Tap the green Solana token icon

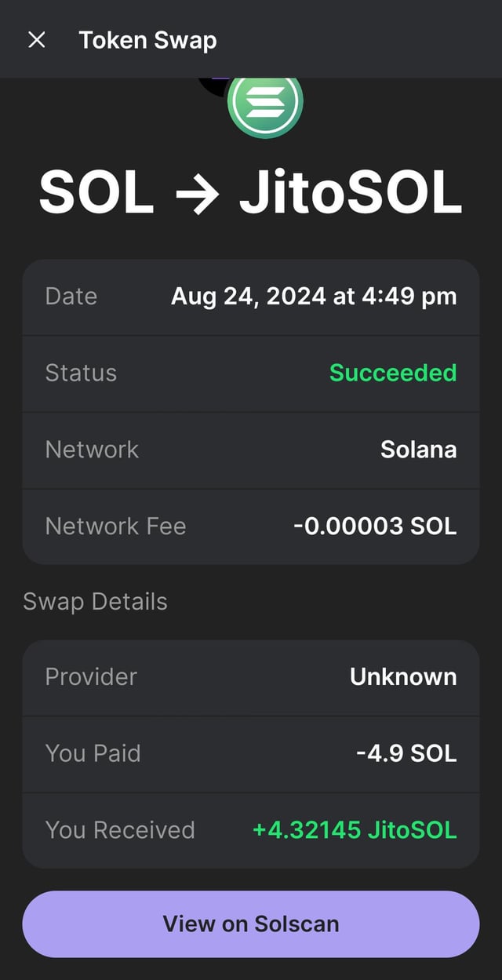click(265, 104)
